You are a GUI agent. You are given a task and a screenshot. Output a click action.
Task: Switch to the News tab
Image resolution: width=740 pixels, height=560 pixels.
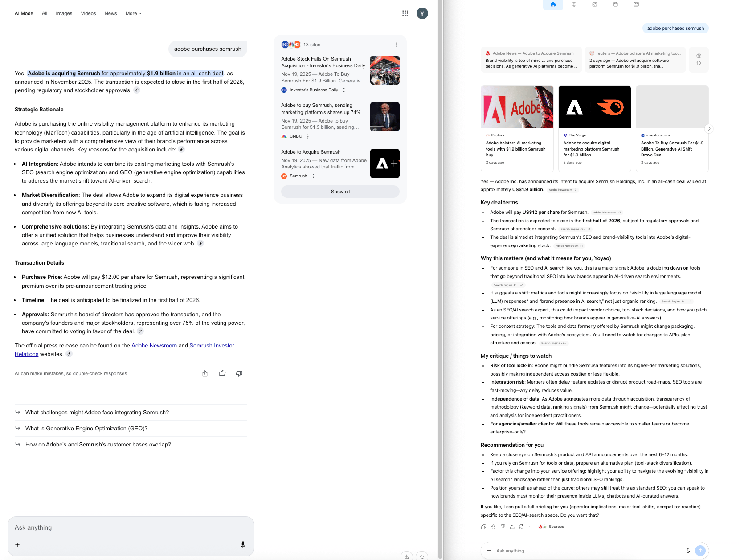[x=110, y=13]
